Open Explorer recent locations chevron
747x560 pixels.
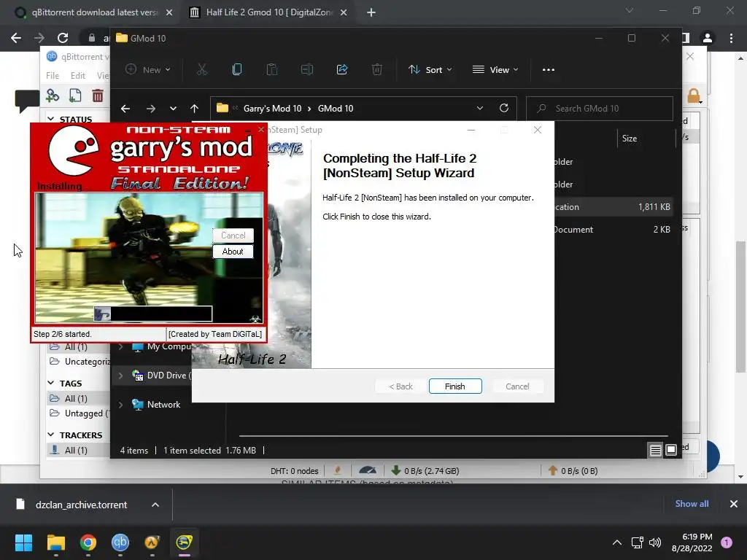pos(173,109)
